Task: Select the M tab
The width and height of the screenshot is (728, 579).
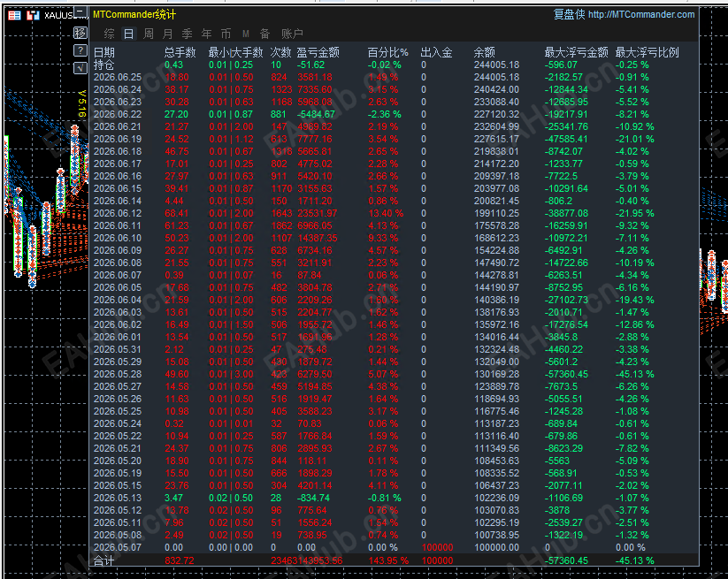Action: point(246,34)
